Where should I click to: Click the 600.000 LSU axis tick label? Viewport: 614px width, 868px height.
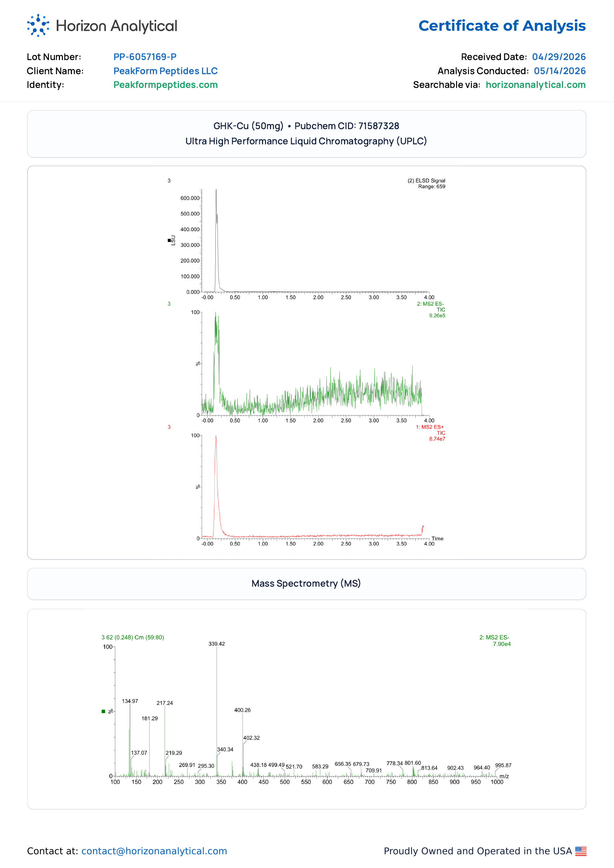pos(190,198)
